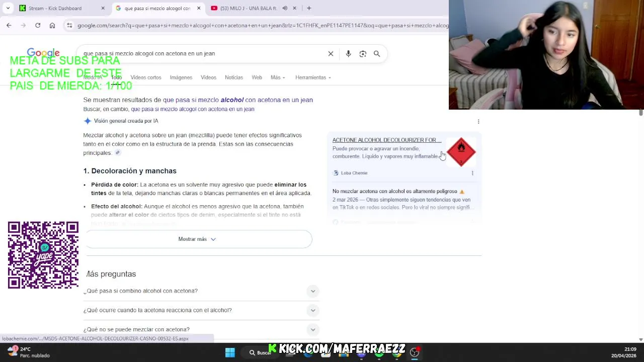The width and height of the screenshot is (644, 362).
Task: Open the Herramientas dropdown
Action: (x=313, y=77)
